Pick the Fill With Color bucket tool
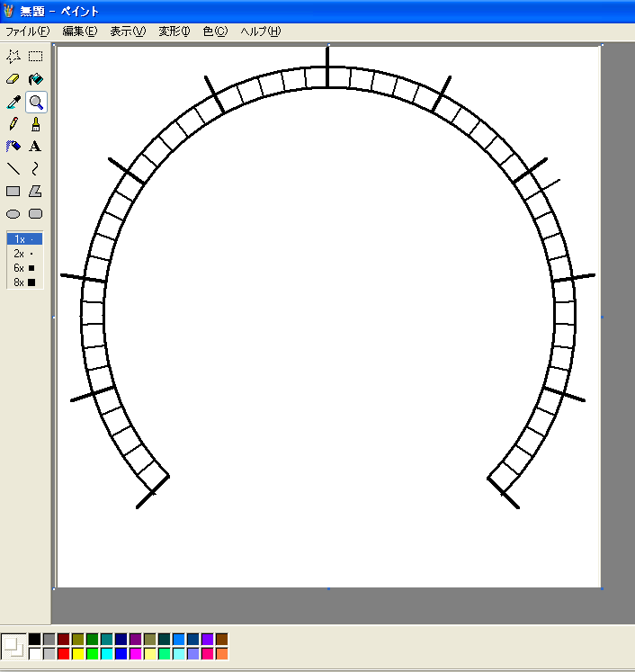Viewport: 635px width, 672px height. tap(36, 79)
